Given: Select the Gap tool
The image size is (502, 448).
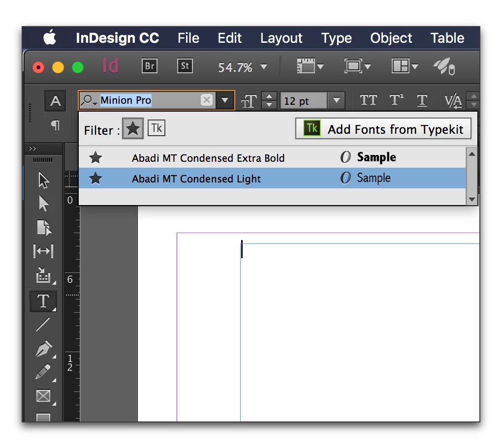Looking at the screenshot, I should point(43,251).
